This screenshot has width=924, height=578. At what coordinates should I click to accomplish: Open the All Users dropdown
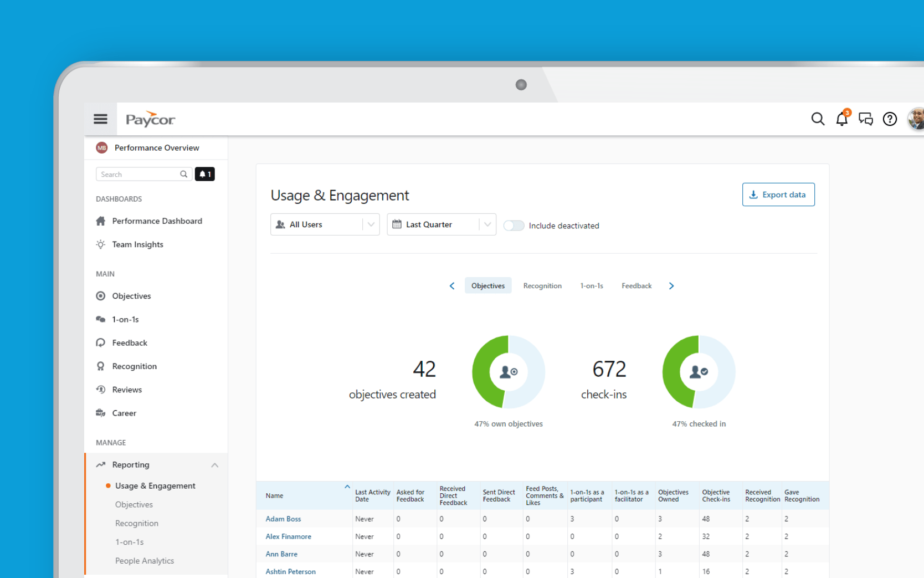tap(325, 224)
